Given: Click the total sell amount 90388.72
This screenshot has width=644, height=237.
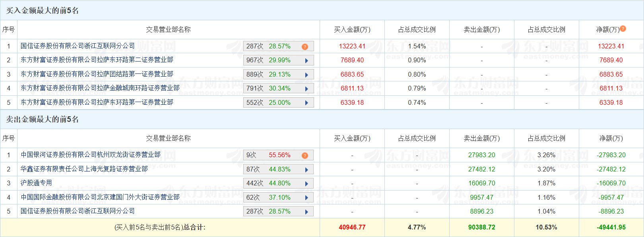Looking at the screenshot, I should tap(482, 227).
